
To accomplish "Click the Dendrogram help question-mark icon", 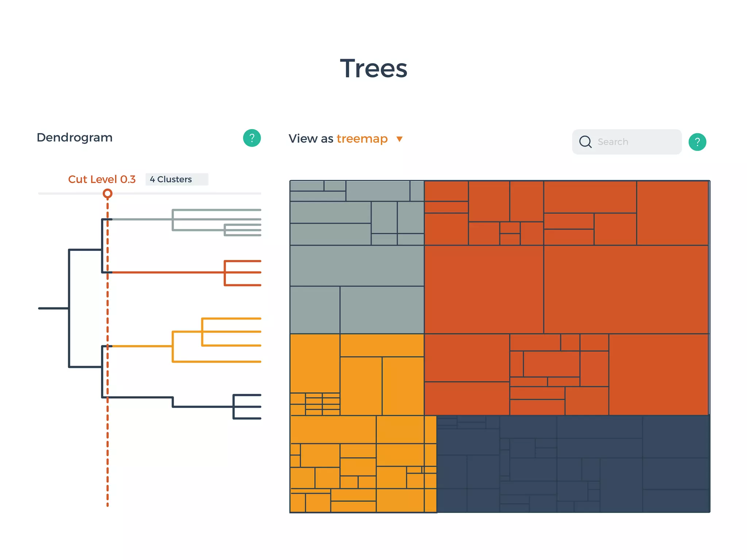I will point(252,138).
